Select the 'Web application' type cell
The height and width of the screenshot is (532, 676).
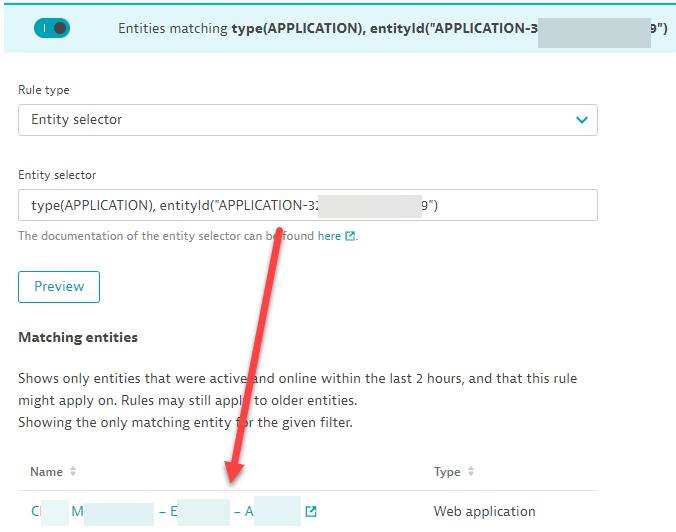pyautogui.click(x=484, y=511)
